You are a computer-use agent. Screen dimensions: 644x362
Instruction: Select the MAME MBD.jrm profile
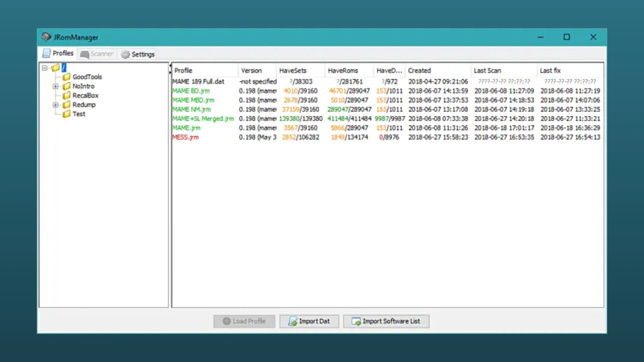(x=193, y=100)
